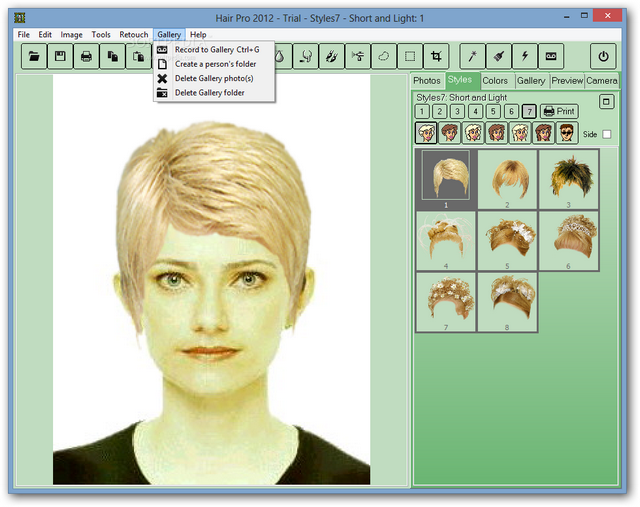Select the sunglasses man style category
Viewport: 640px width, 507px height.
pyautogui.click(x=566, y=133)
